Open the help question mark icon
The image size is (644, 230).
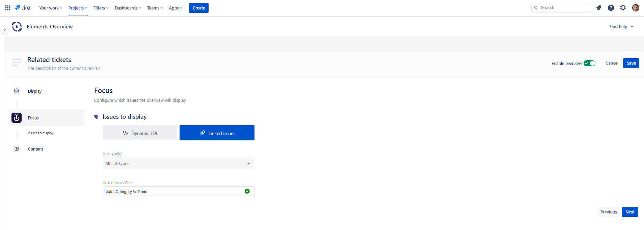611,8
